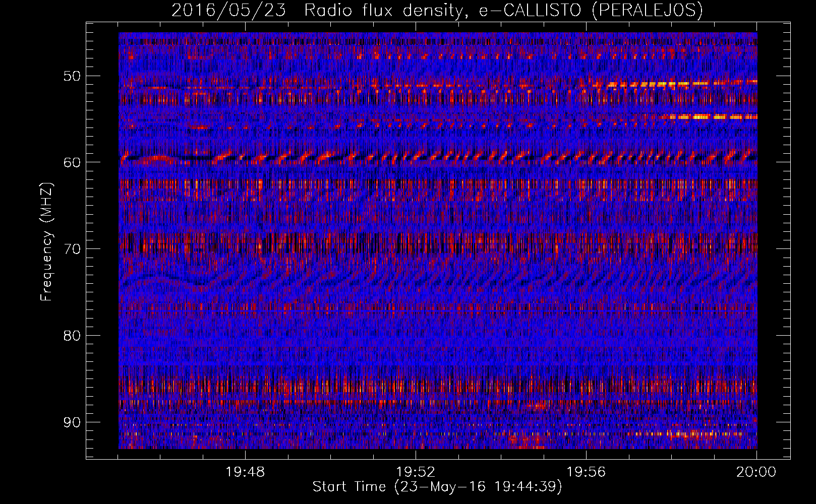Click the Frequency (MHZ) axis label

pos(46,242)
